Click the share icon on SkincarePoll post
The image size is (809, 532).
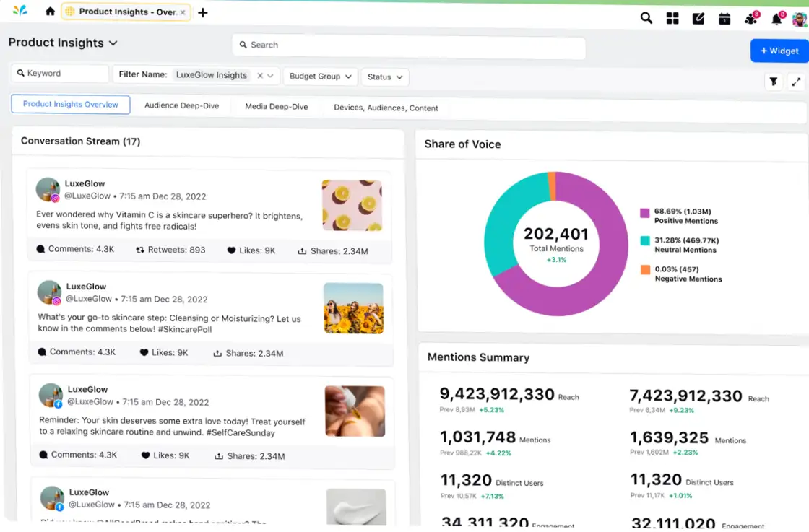coord(217,353)
